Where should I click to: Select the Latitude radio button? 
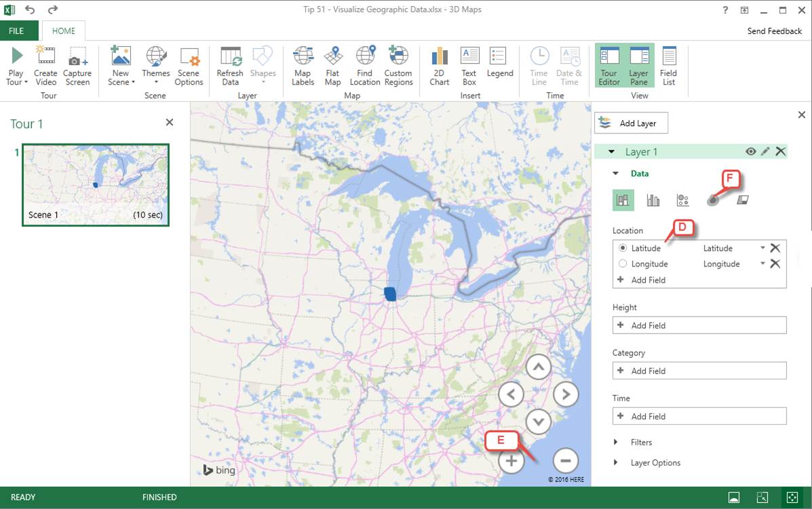click(623, 248)
